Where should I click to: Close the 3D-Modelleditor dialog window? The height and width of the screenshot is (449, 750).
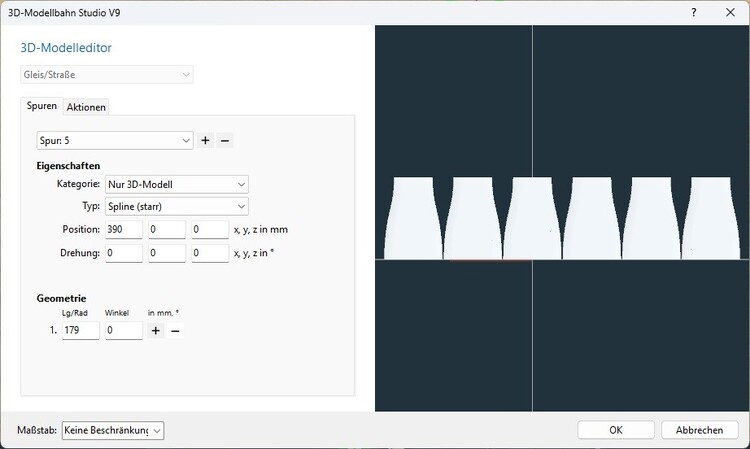(730, 12)
